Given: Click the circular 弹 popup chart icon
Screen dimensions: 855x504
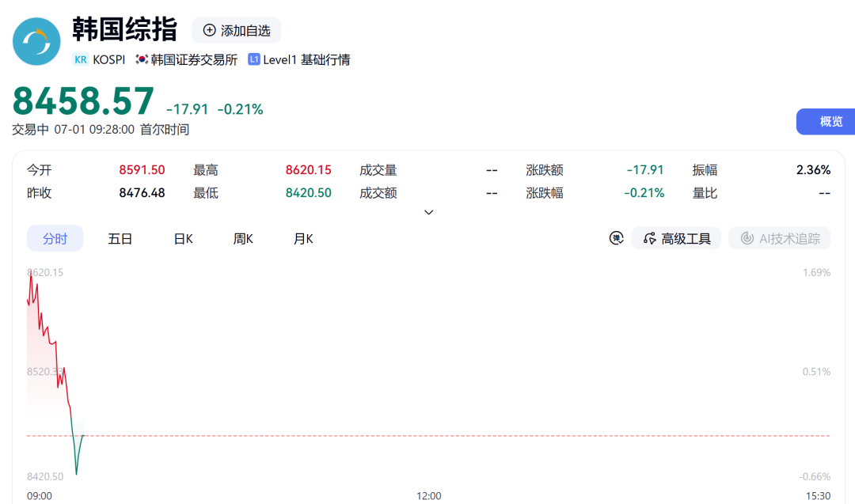Looking at the screenshot, I should [616, 238].
